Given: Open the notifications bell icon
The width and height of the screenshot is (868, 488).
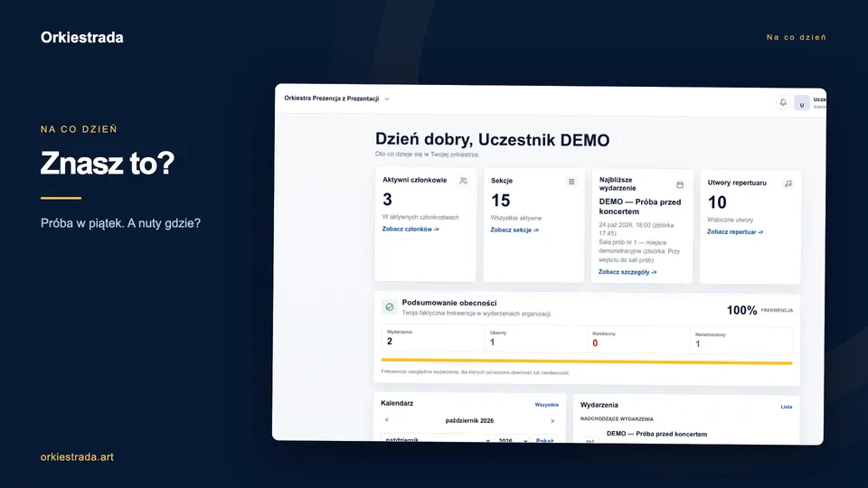Looking at the screenshot, I should pyautogui.click(x=783, y=102).
